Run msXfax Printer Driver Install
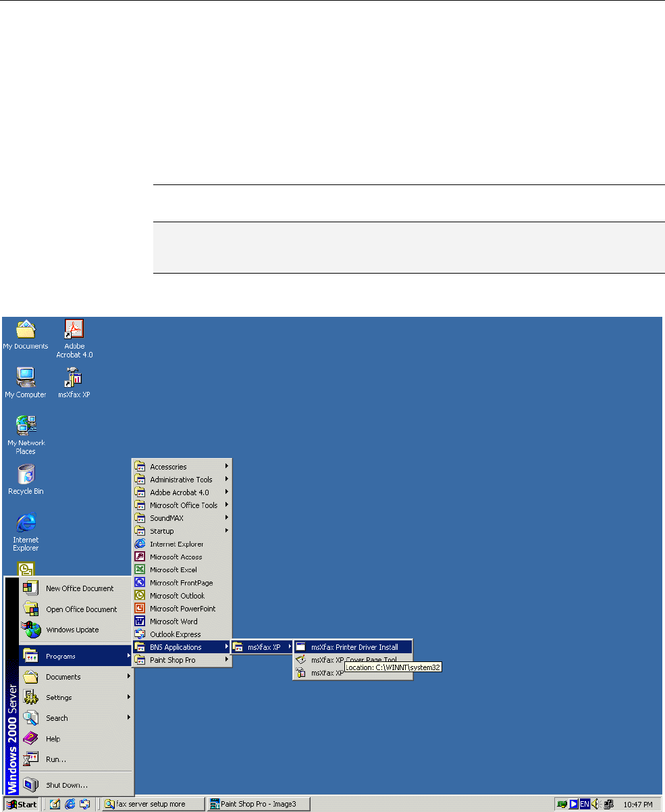665x812 pixels. [353, 646]
